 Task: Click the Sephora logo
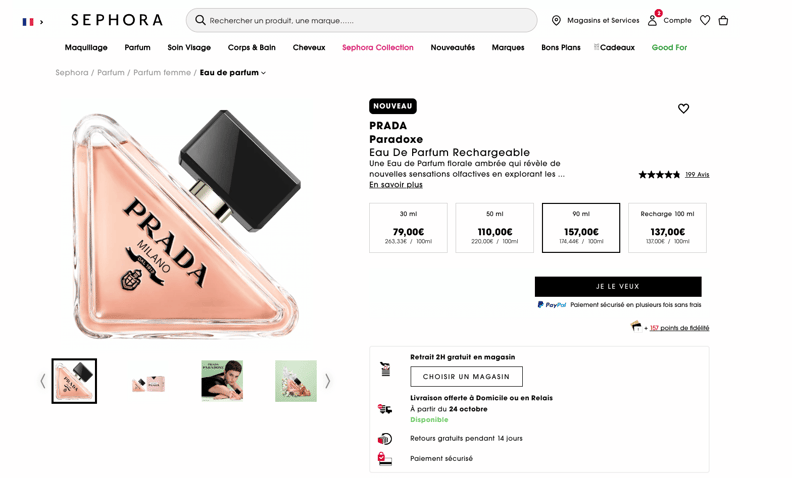coord(116,20)
